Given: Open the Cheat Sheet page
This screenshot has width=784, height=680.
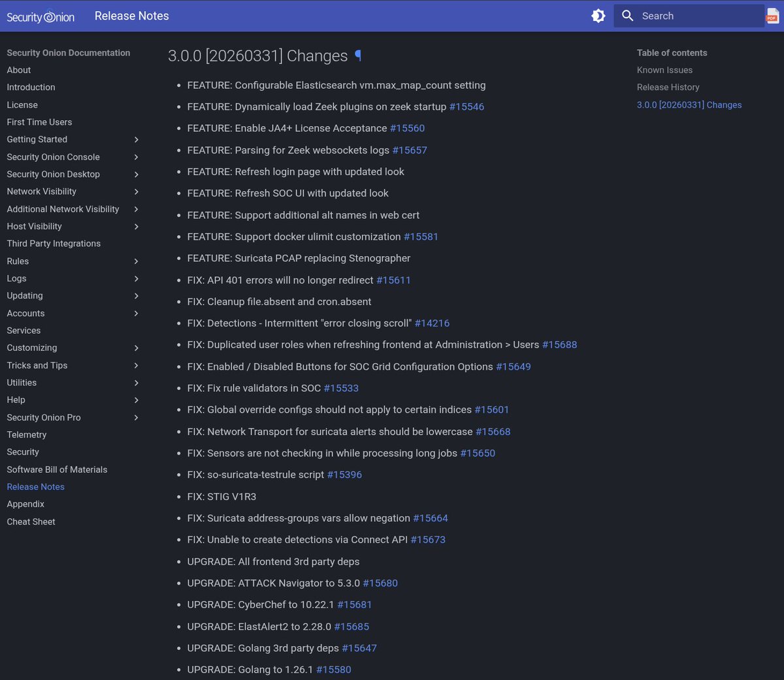Looking at the screenshot, I should coord(31,522).
